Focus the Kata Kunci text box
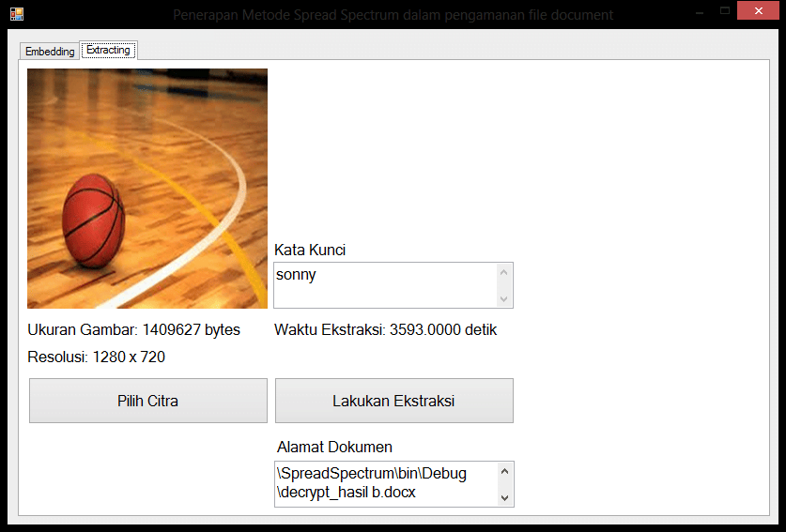Screen dimensions: 786x532 [x=385, y=284]
